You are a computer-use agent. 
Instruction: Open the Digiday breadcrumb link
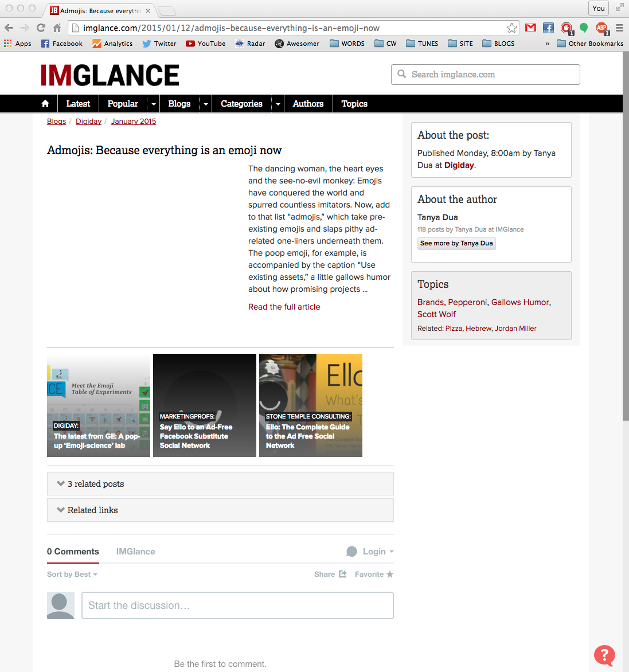[89, 122]
